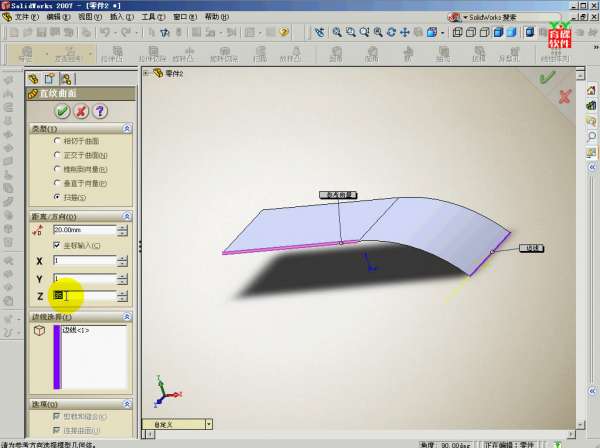Viewport: 600px width, 448px height.
Task: Click the red cancel X in the PropertyManager
Action: 81,111
